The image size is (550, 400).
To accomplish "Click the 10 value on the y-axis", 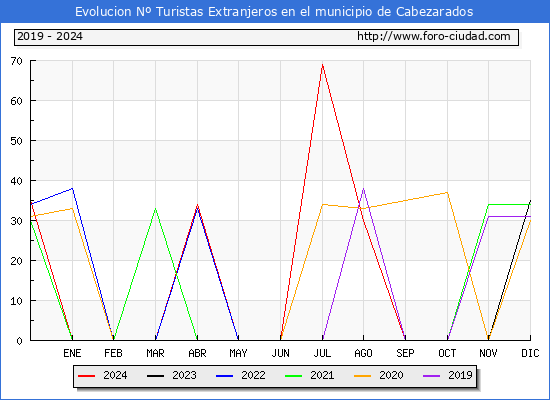I will pos(16,301).
